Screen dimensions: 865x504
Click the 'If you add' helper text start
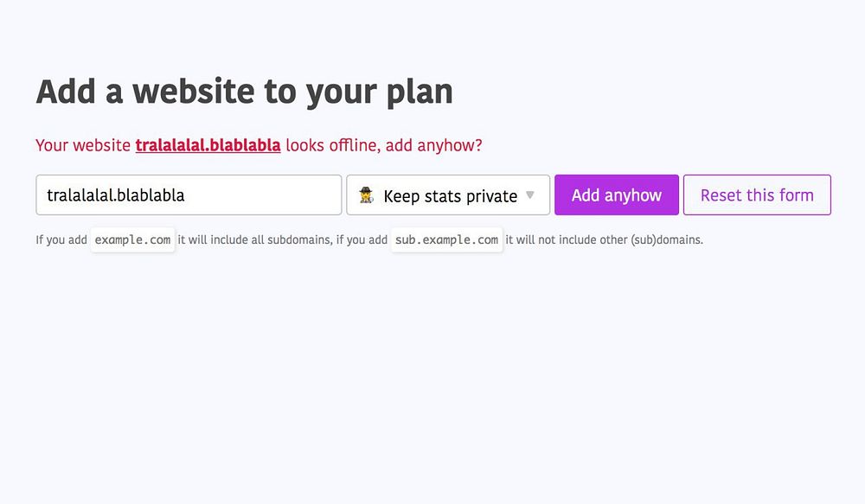coord(61,239)
